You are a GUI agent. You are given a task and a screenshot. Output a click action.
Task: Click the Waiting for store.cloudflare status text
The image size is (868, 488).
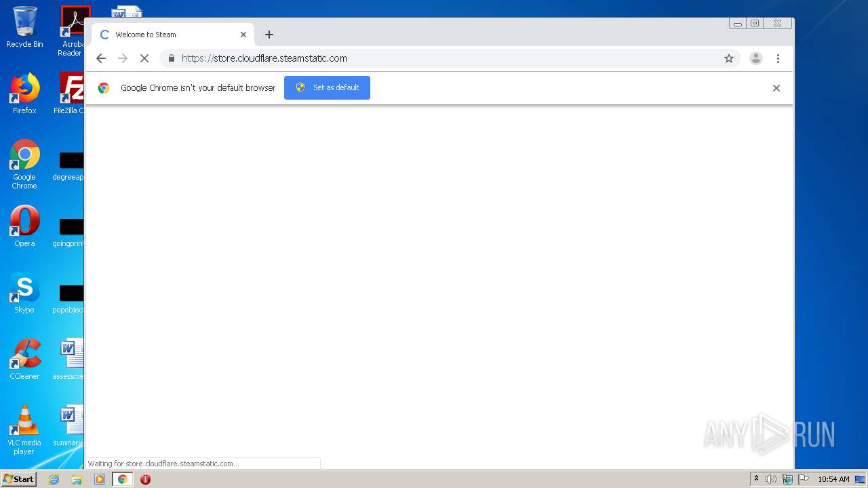pyautogui.click(x=163, y=464)
